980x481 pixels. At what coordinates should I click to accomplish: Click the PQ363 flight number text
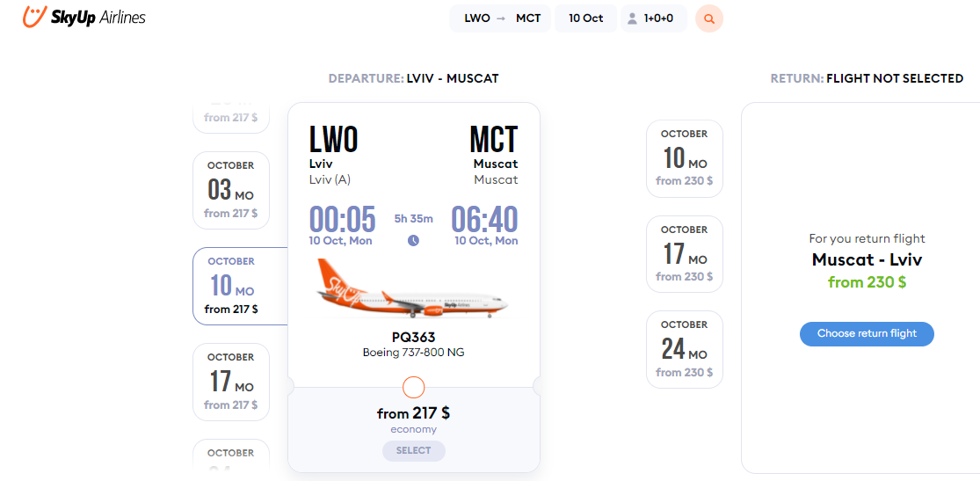414,338
